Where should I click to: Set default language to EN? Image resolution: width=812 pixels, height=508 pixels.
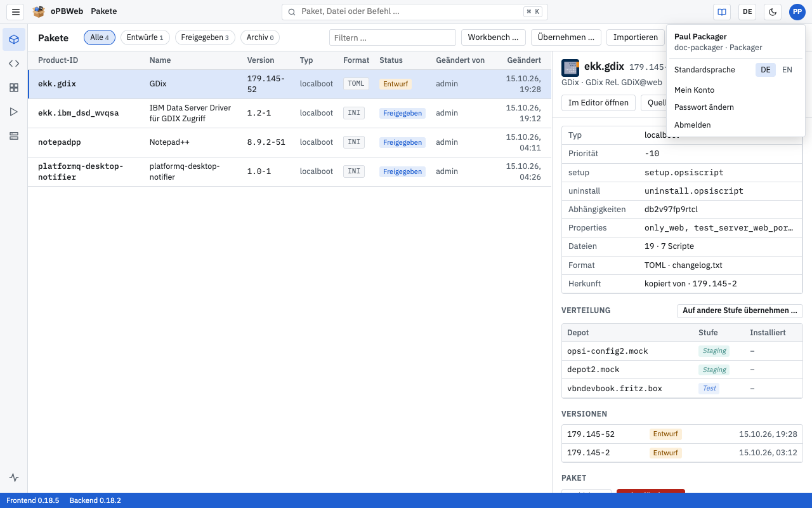click(x=787, y=70)
